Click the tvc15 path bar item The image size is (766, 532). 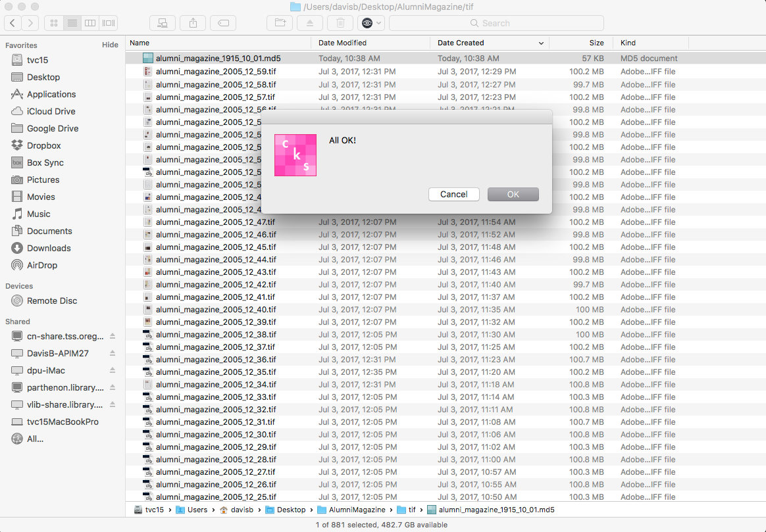[149, 510]
